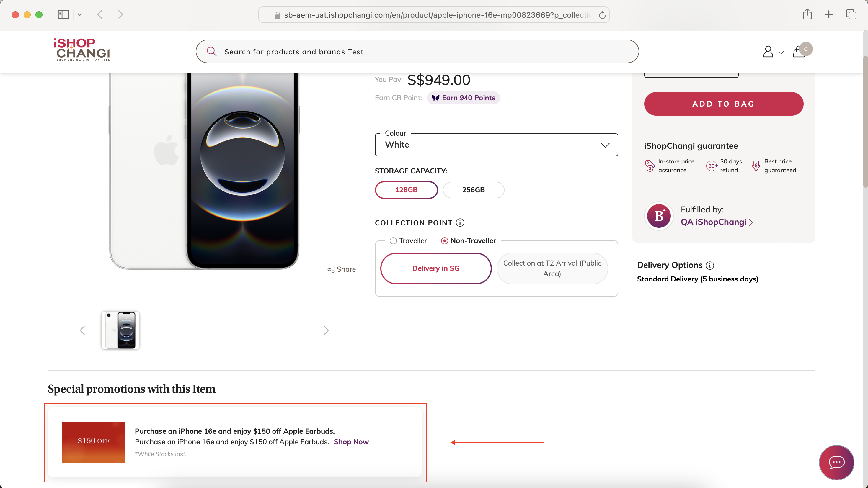Click the Share icon below product image
This screenshot has height=488, width=868.
point(331,269)
